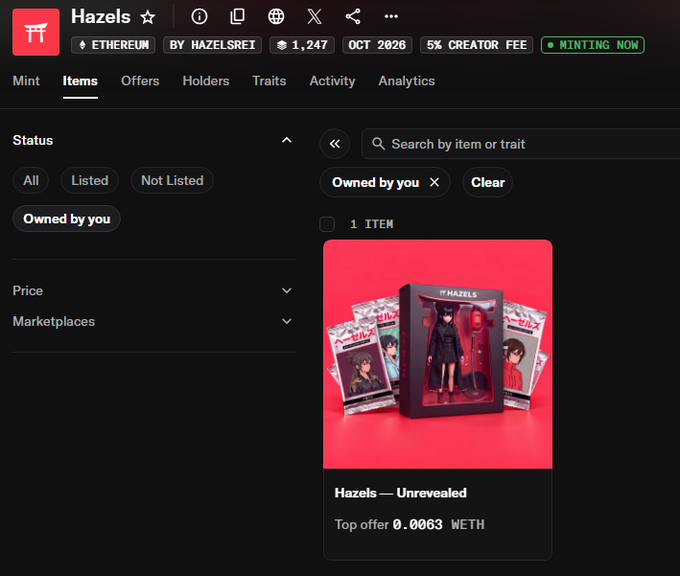This screenshot has height=576, width=680.
Task: Go to the Holders tab
Action: tap(206, 81)
